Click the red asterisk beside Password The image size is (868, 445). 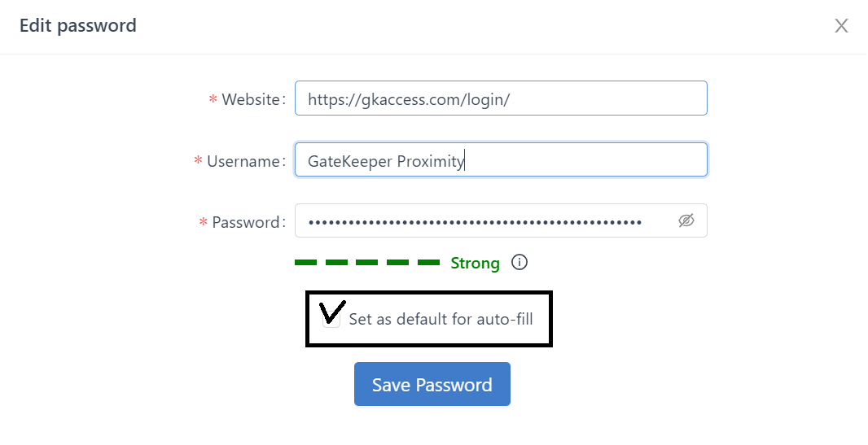(x=204, y=223)
